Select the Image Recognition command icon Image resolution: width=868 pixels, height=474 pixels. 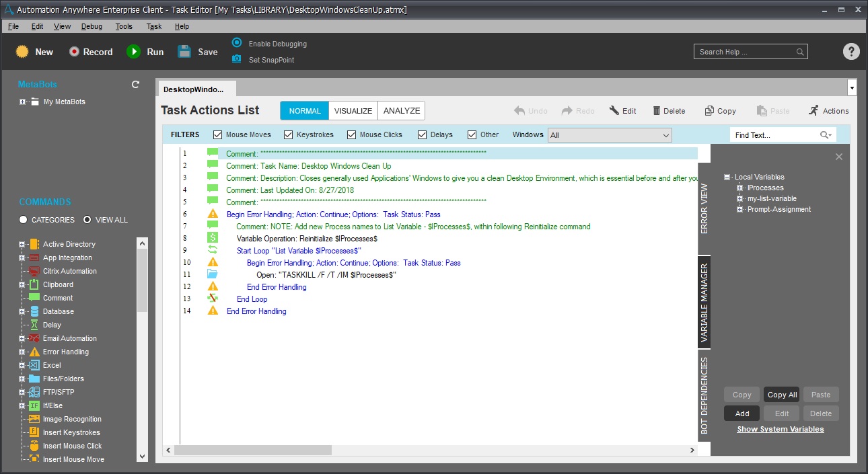click(x=35, y=419)
